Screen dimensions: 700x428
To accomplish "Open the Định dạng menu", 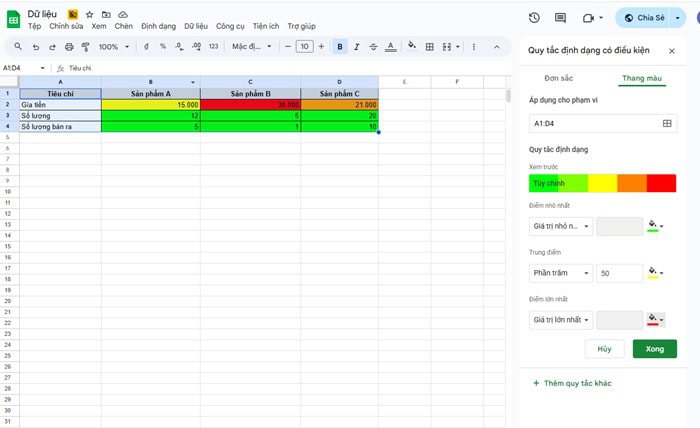I will (x=158, y=26).
